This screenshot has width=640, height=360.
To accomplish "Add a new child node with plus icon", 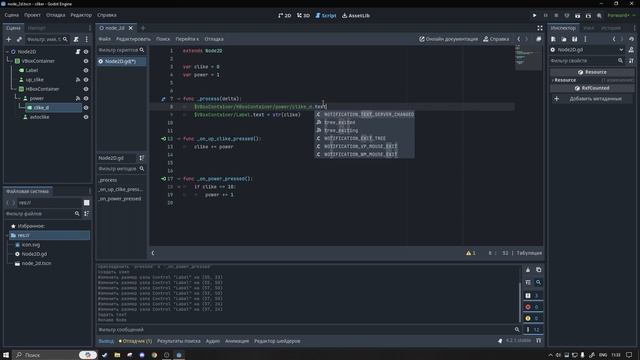I will coord(9,39).
